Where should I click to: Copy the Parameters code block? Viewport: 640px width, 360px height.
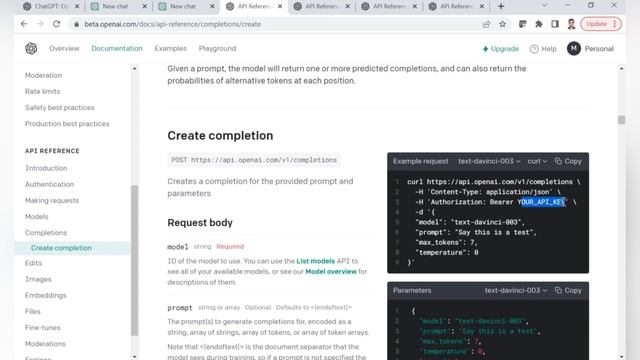click(568, 290)
